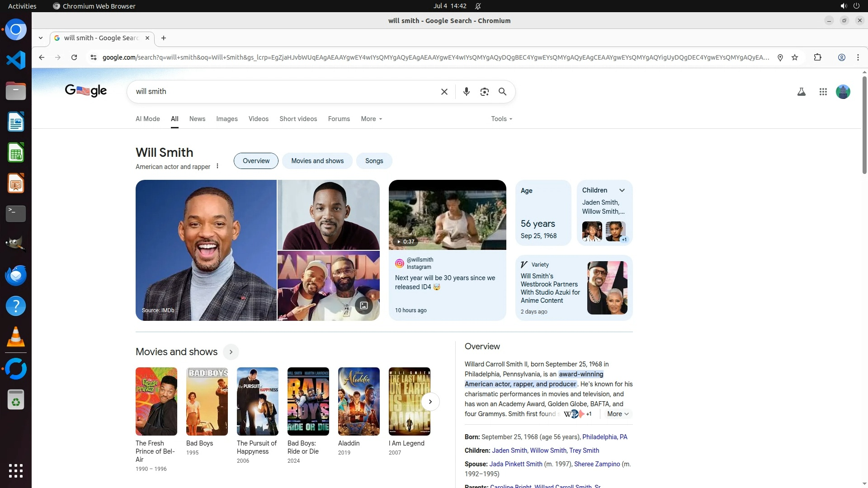Open the Tools dropdown
868x488 pixels.
501,119
